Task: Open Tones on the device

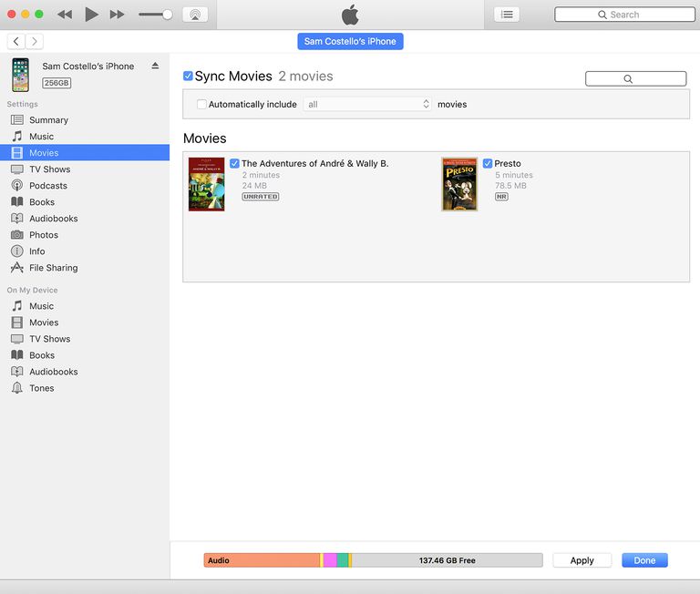Action: (85, 388)
